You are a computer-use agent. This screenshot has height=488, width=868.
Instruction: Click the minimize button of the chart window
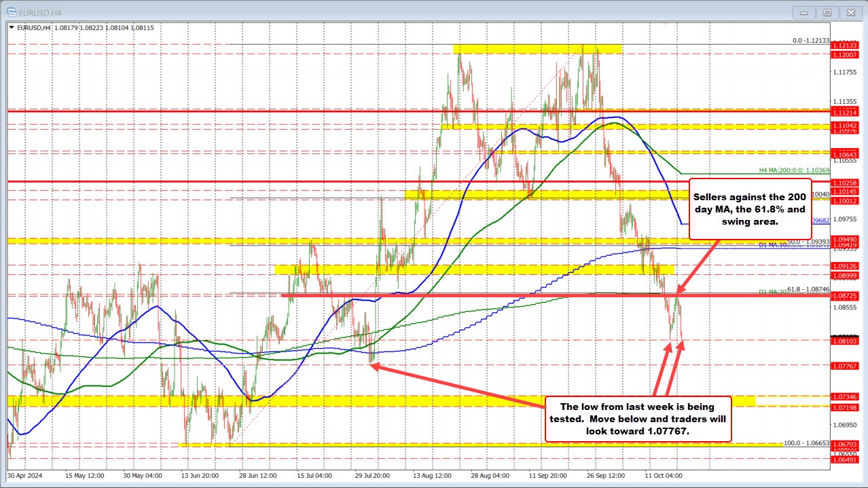(803, 12)
